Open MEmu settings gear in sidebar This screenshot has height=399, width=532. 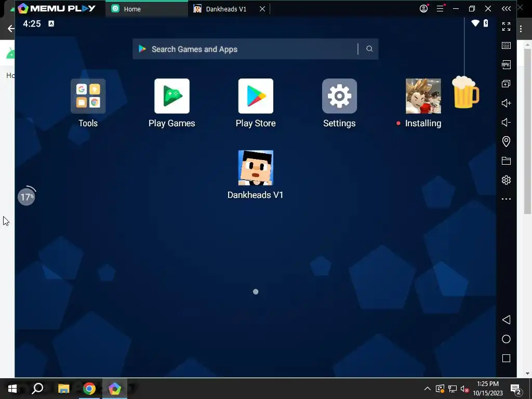coord(506,180)
